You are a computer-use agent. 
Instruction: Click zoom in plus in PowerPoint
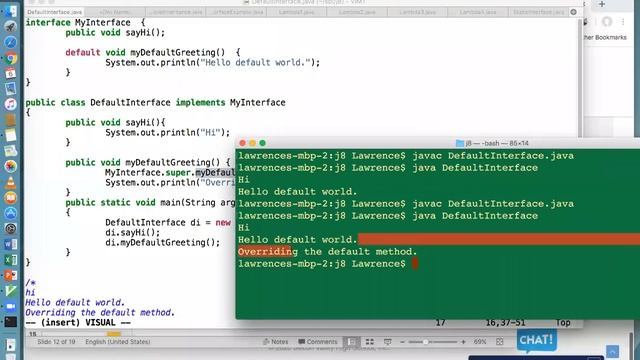(x=463, y=342)
